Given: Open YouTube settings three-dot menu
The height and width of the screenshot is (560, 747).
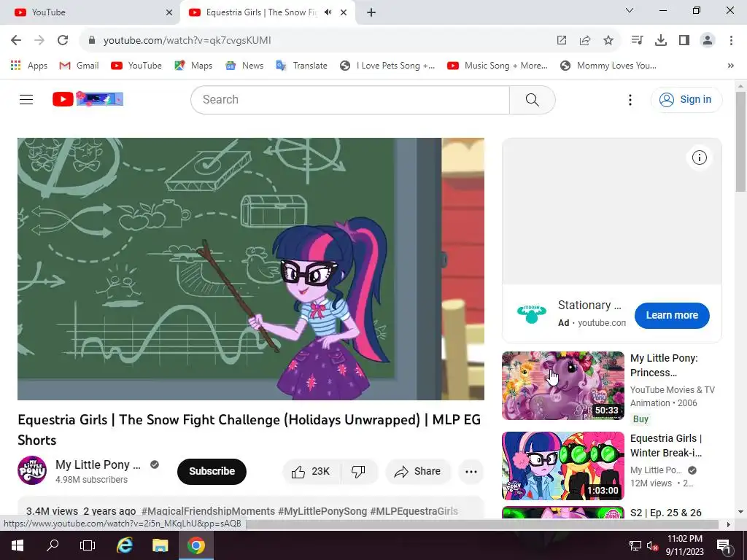Looking at the screenshot, I should pos(630,99).
